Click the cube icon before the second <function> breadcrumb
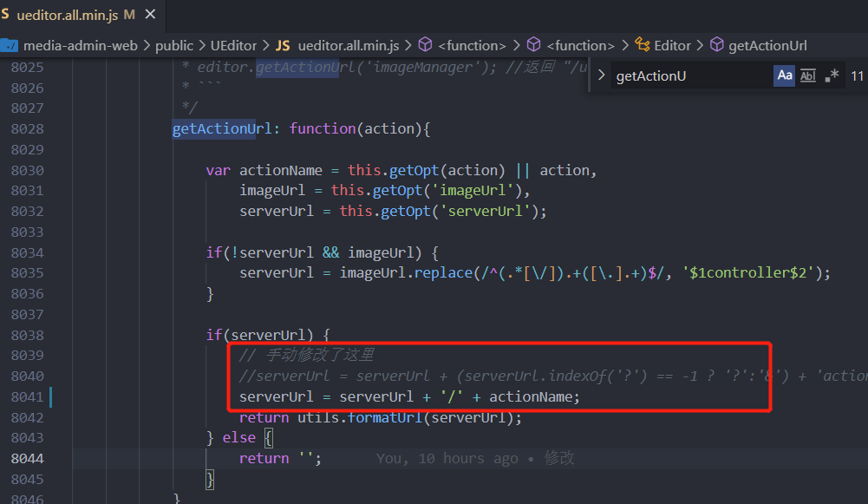The image size is (868, 504). [x=532, y=45]
